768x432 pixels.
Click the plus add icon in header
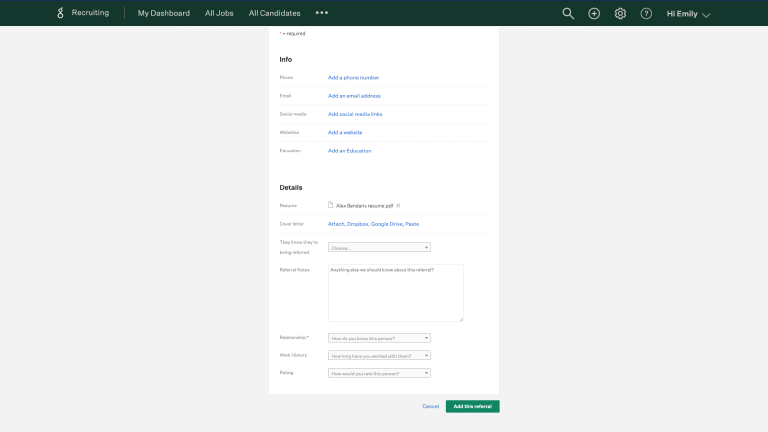[594, 14]
